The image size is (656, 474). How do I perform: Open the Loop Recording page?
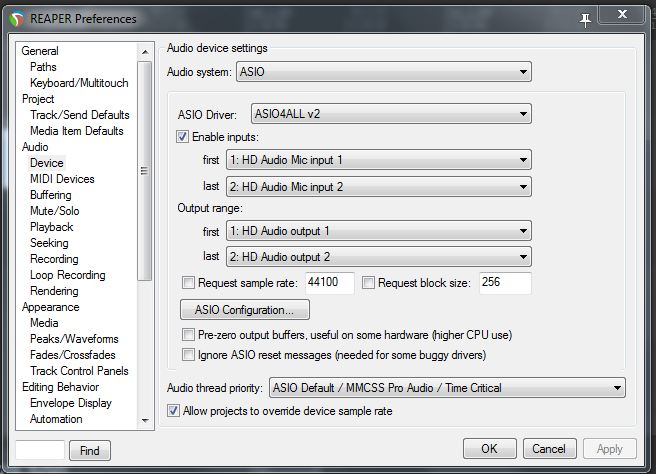pos(67,275)
